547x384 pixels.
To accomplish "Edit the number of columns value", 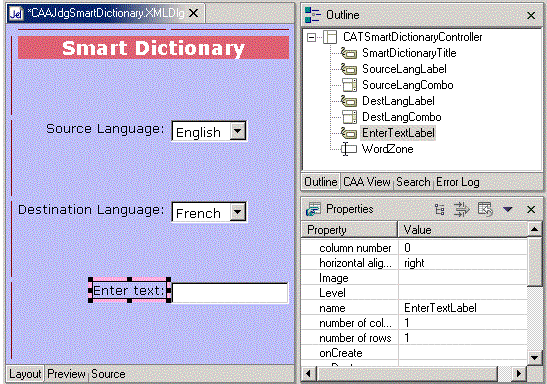I will (x=463, y=323).
